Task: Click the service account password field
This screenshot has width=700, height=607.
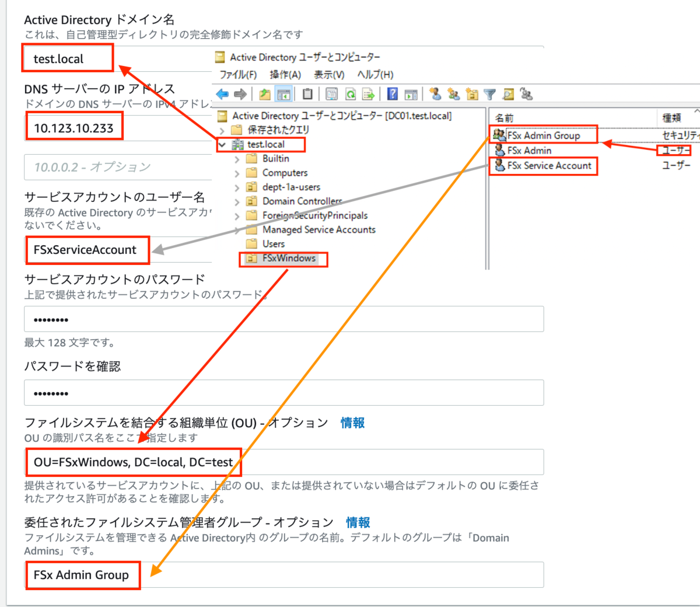Action: (x=283, y=319)
